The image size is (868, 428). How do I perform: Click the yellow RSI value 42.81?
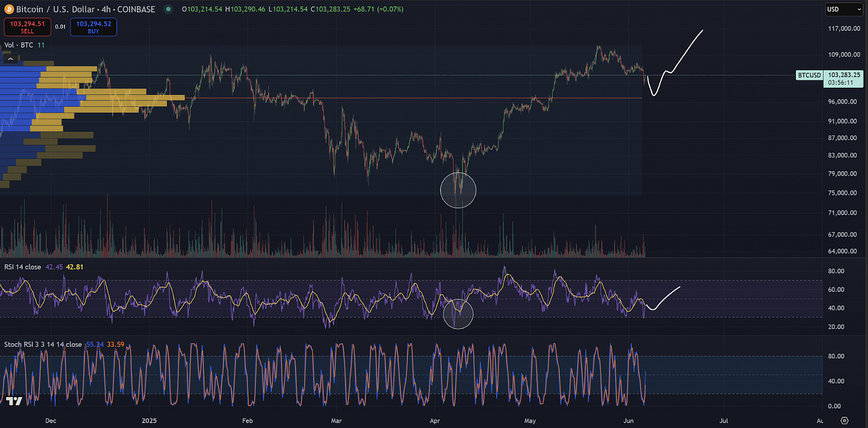[75, 267]
